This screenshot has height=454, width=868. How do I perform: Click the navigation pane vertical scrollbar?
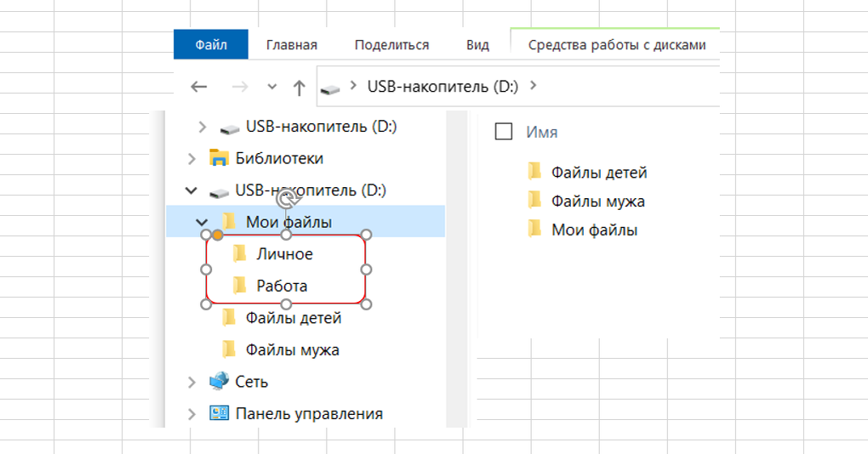[x=456, y=269]
